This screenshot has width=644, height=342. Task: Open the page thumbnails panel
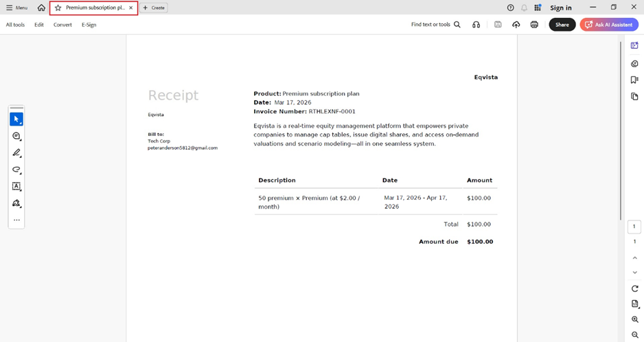pos(634,97)
